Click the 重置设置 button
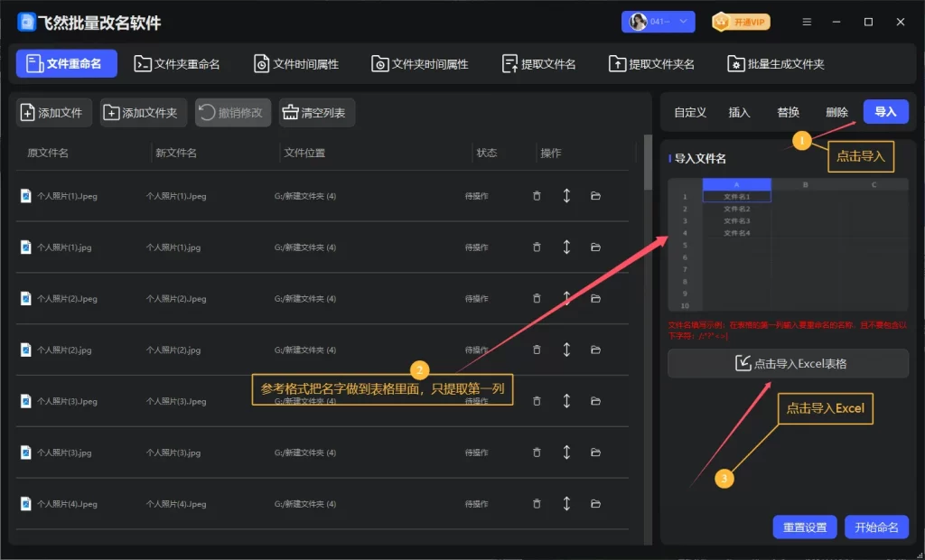Screen dimensions: 925x560 [805, 527]
